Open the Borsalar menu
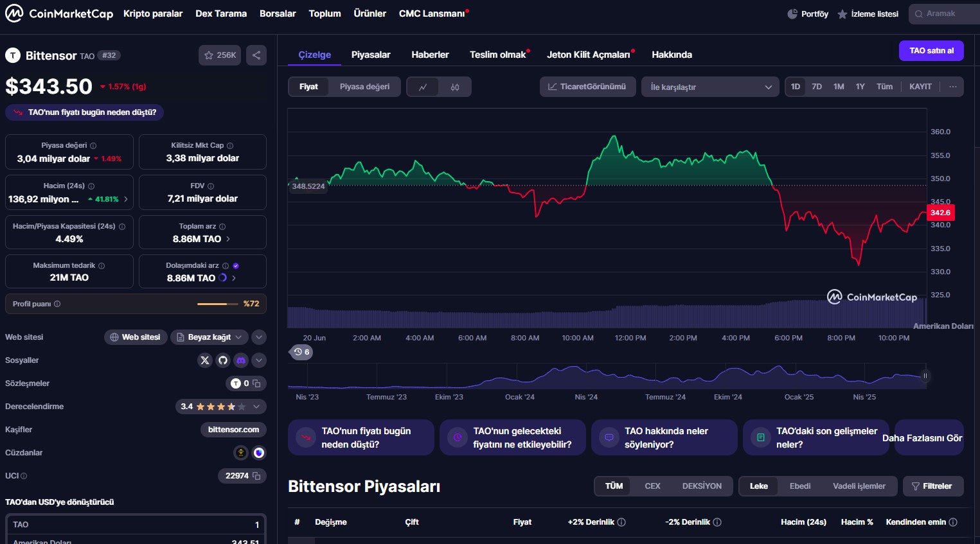This screenshot has width=980, height=544. pos(278,13)
